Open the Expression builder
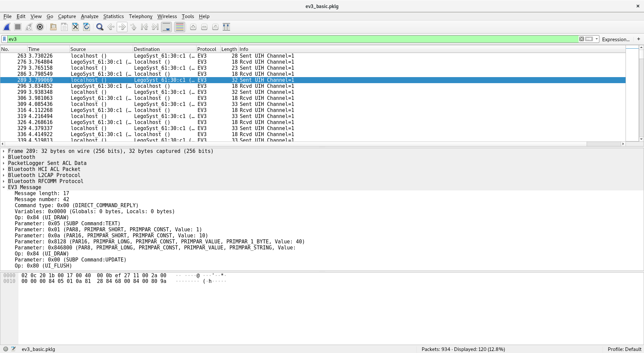Viewport: 644px width, 353px height. coord(616,40)
